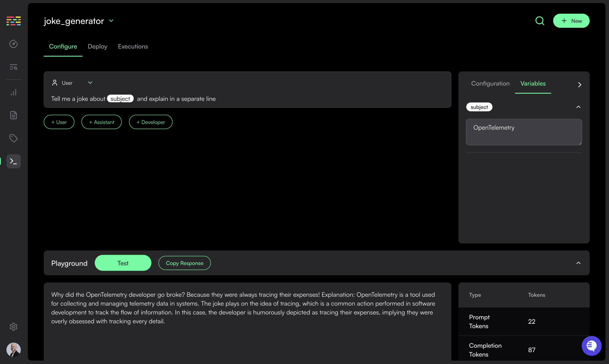Open the bar chart analytics icon
This screenshot has height=364, width=609.
click(x=14, y=92)
